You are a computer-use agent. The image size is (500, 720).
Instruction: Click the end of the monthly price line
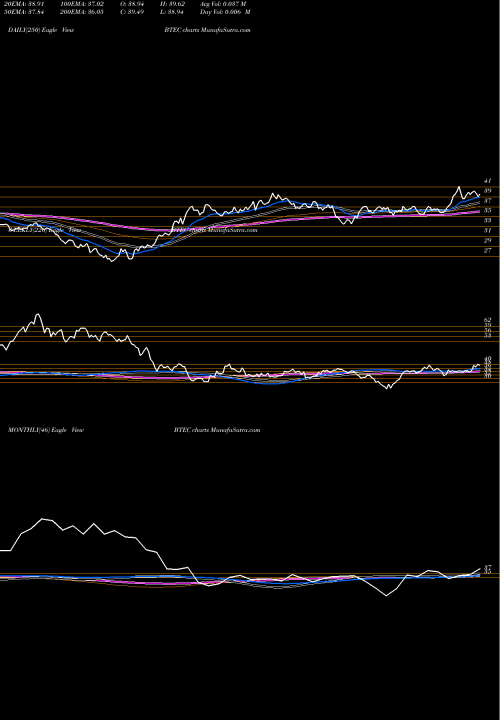479,569
